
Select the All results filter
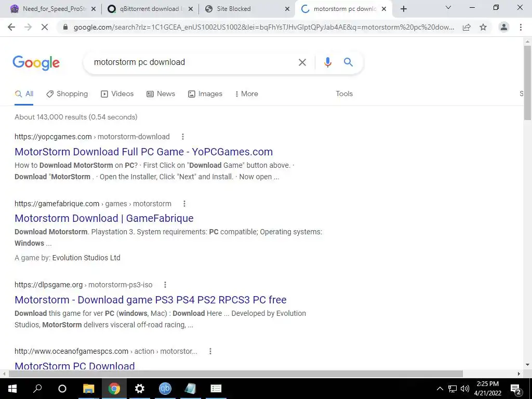[24, 94]
